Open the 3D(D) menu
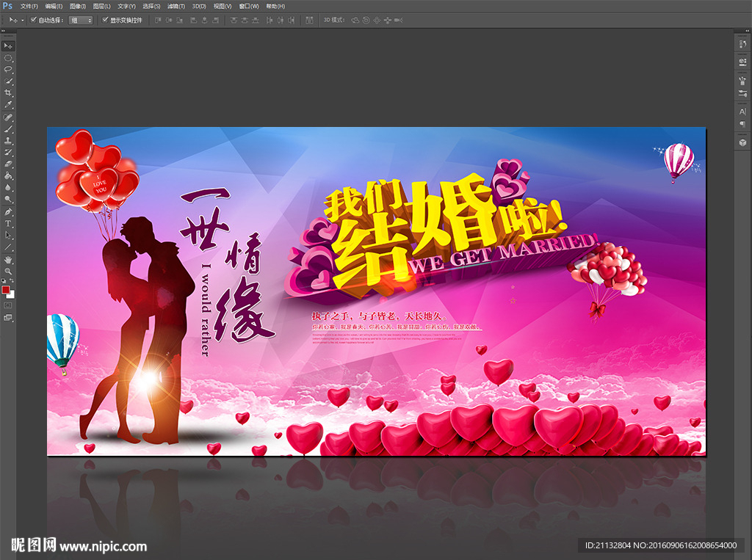Image resolution: width=752 pixels, height=560 pixels. [199, 6]
